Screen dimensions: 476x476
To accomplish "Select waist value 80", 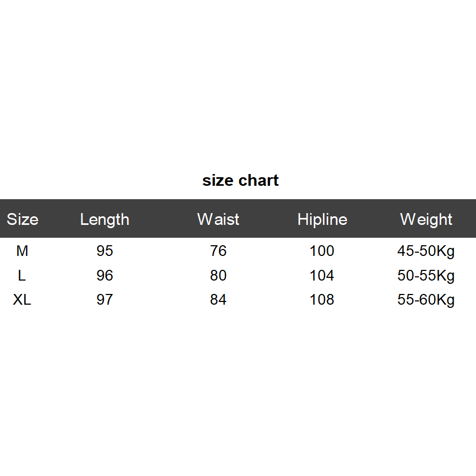I will 218,275.
